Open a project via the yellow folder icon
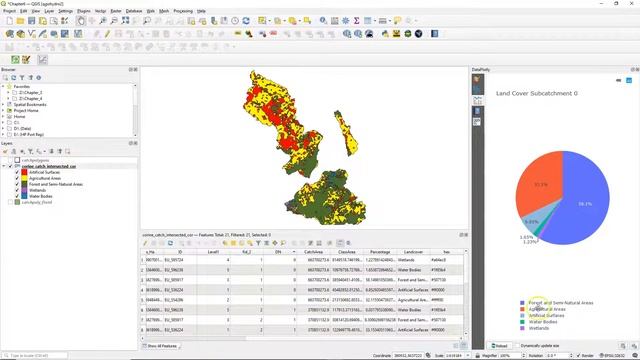The height and width of the screenshot is (360, 640). pos(20,20)
